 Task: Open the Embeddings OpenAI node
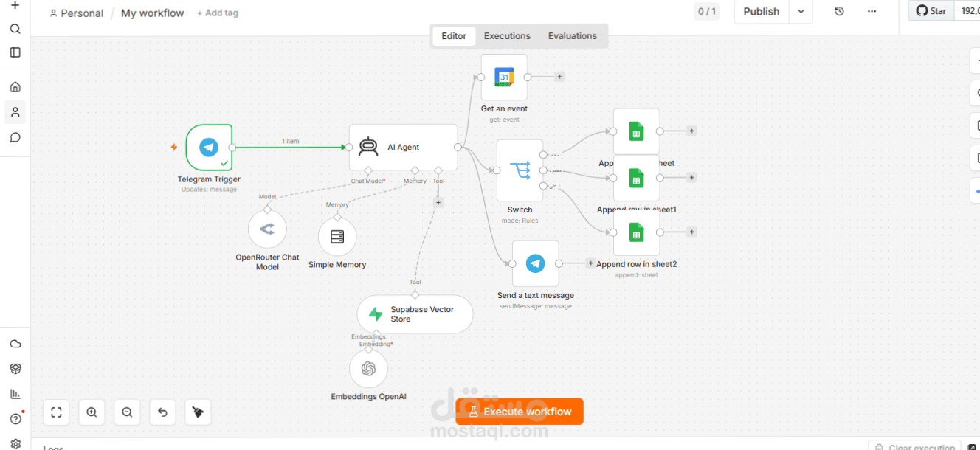click(368, 369)
